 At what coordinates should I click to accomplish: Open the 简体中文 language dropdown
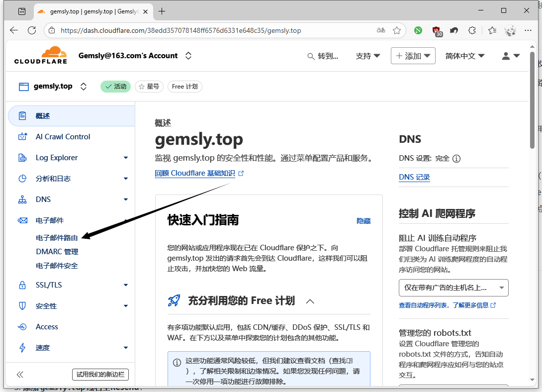coord(464,56)
